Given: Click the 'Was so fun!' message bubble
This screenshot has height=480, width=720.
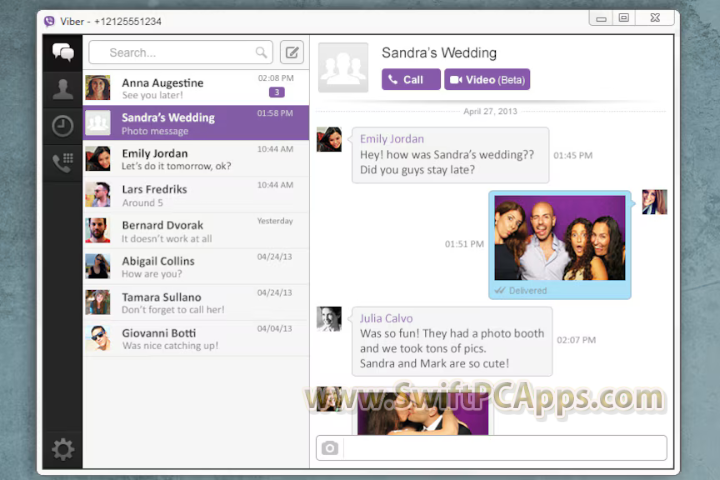Looking at the screenshot, I should (x=452, y=341).
